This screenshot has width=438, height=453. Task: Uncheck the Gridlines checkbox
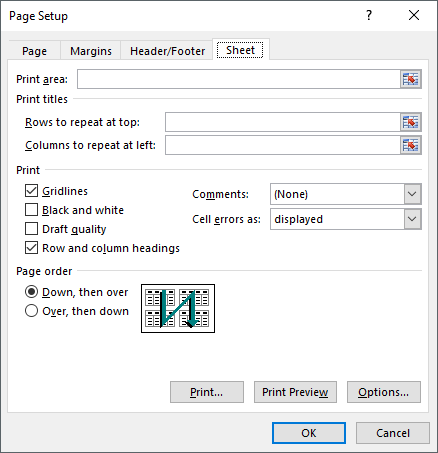pyautogui.click(x=31, y=191)
